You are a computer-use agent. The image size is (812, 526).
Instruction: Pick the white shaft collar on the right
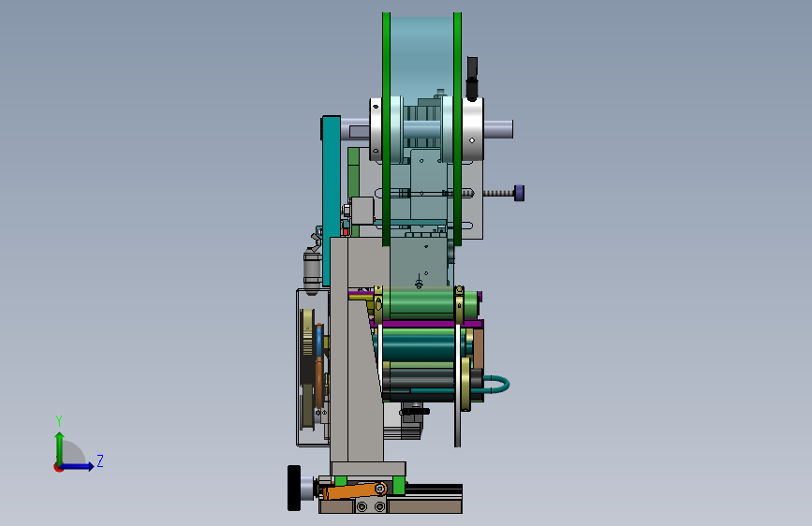click(x=473, y=129)
